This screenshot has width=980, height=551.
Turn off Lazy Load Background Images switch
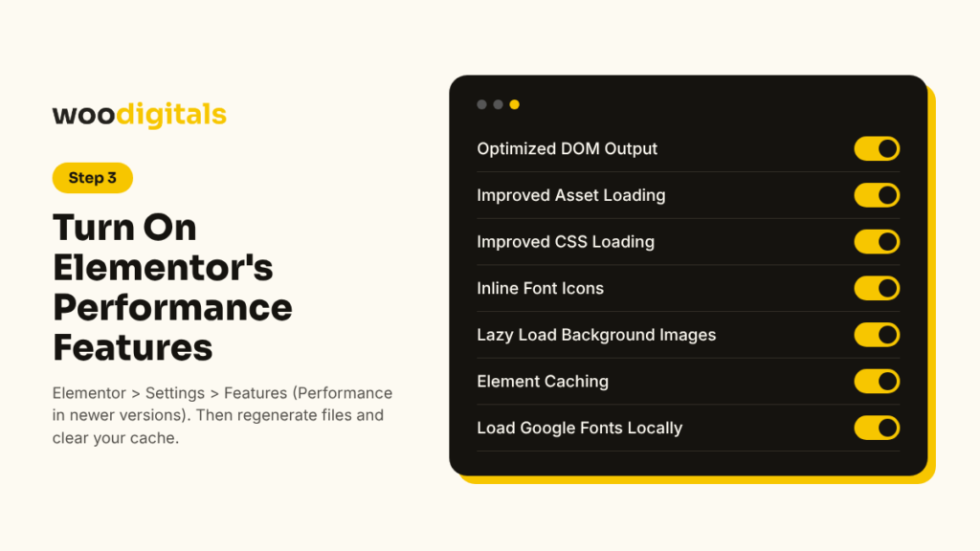pyautogui.click(x=877, y=335)
